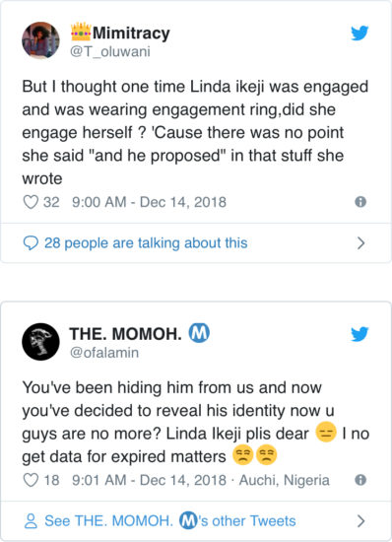Screen dimensions: 392x542
Task: Click the person icon beside See other Tweets
Action: click(x=31, y=521)
